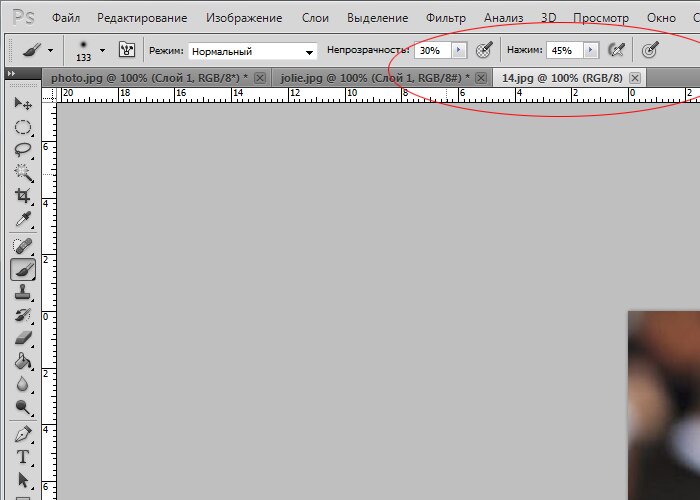
Task: Select the Move tool
Action: [x=23, y=104]
